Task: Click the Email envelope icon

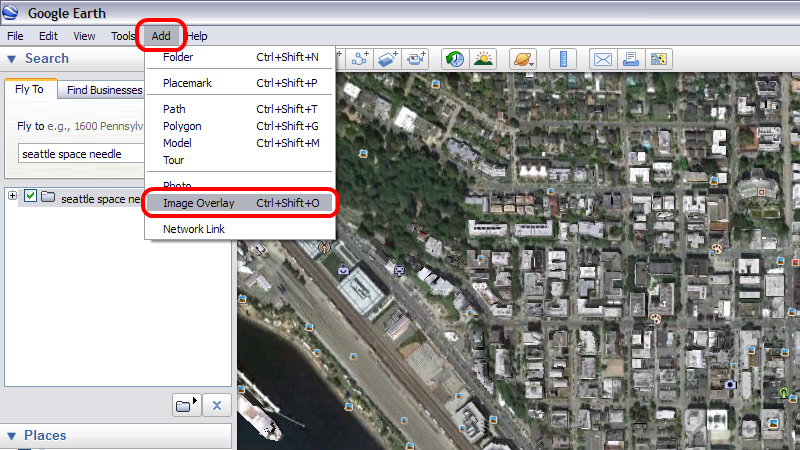Action: (602, 59)
